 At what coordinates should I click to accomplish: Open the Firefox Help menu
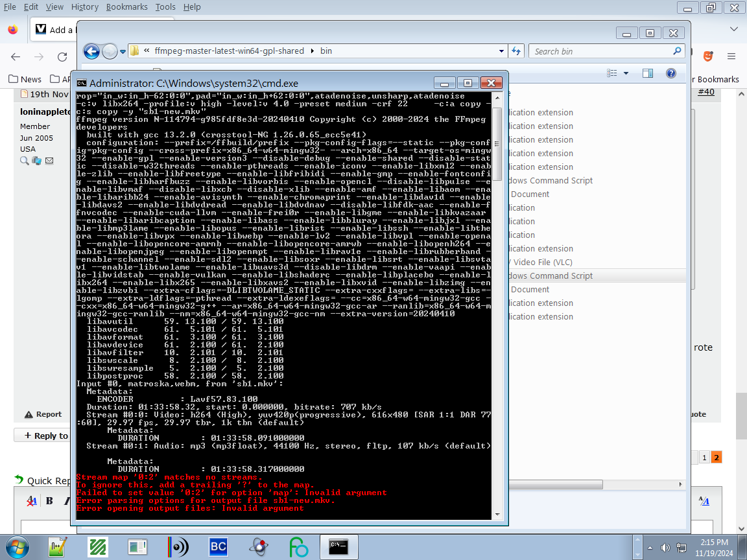192,6
